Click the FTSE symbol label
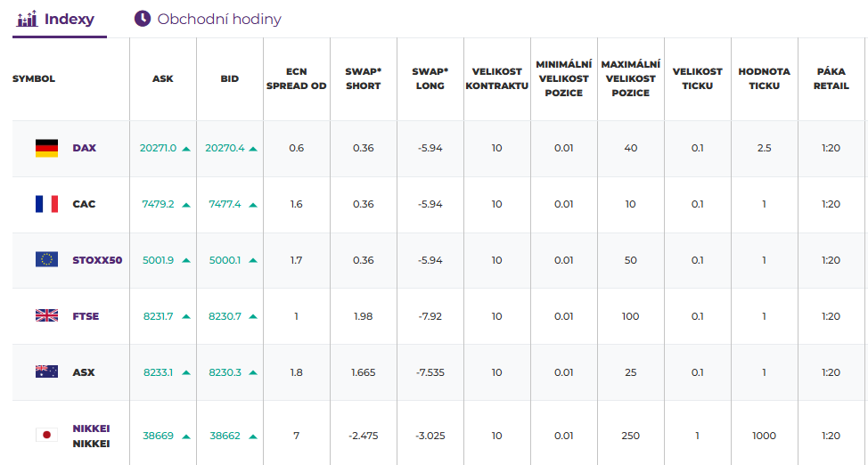Screen dimensions: 868x465 click(86, 316)
